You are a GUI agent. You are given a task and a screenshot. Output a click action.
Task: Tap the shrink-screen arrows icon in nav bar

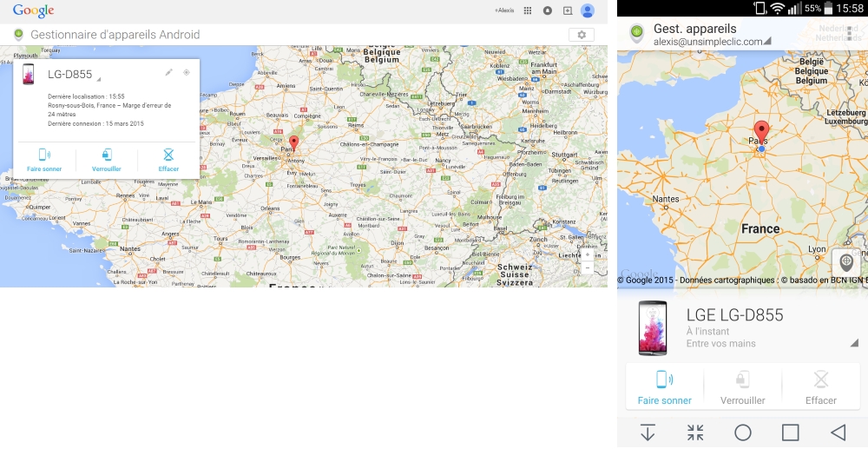[x=695, y=432]
